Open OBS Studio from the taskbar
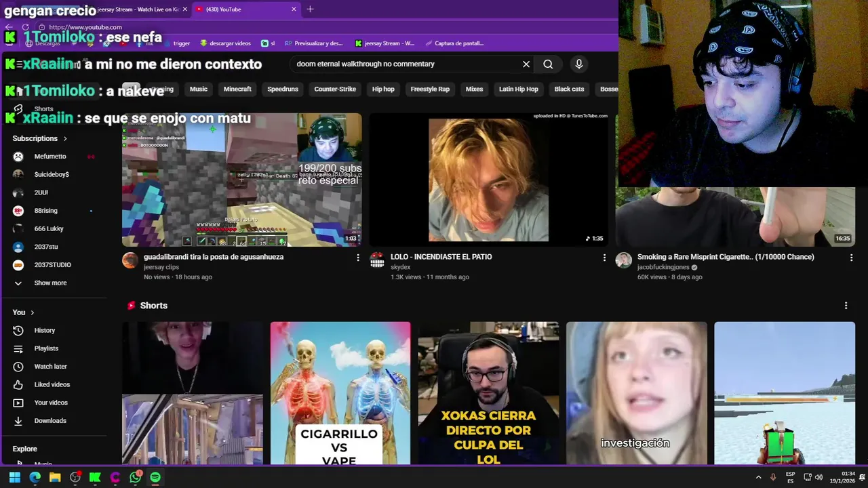Viewport: 868px width, 488px height. (75, 477)
